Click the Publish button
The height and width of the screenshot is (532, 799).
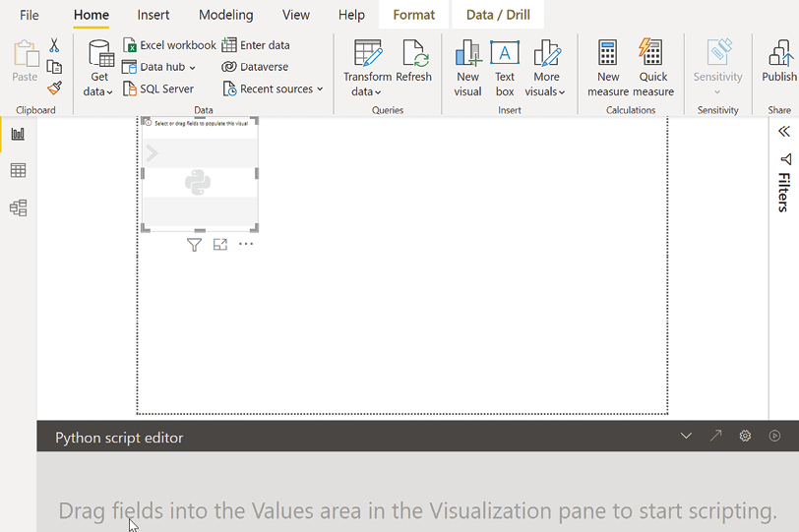779,61
